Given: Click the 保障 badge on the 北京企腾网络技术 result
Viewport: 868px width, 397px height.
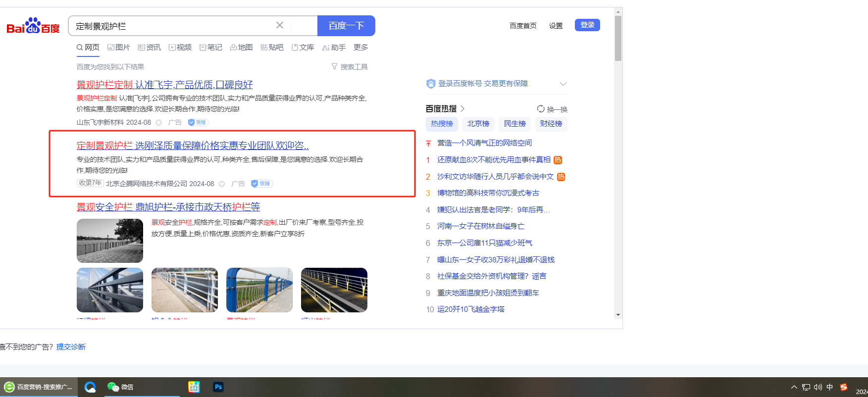Looking at the screenshot, I should pyautogui.click(x=261, y=184).
